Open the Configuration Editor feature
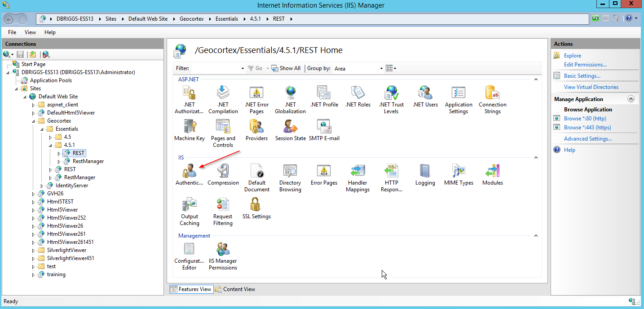The height and width of the screenshot is (309, 644). pyautogui.click(x=189, y=256)
